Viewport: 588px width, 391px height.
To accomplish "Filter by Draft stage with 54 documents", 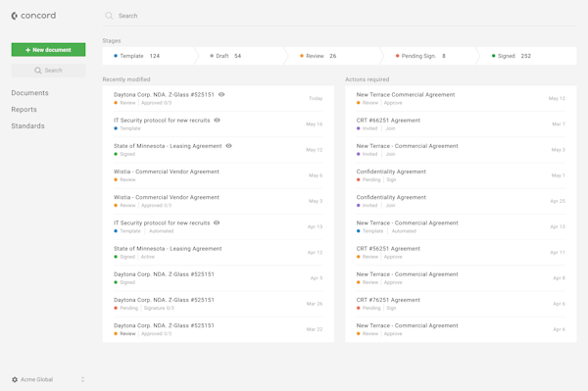I will click(240, 56).
